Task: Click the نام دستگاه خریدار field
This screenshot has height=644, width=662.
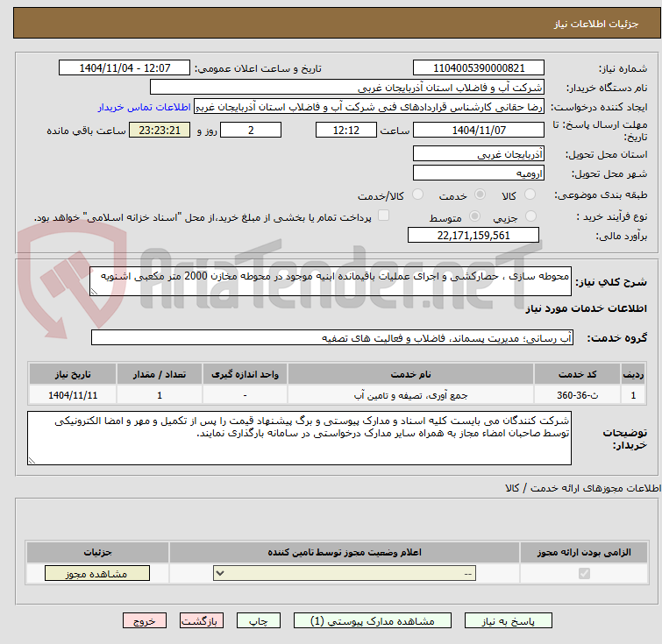Action: click(x=347, y=88)
